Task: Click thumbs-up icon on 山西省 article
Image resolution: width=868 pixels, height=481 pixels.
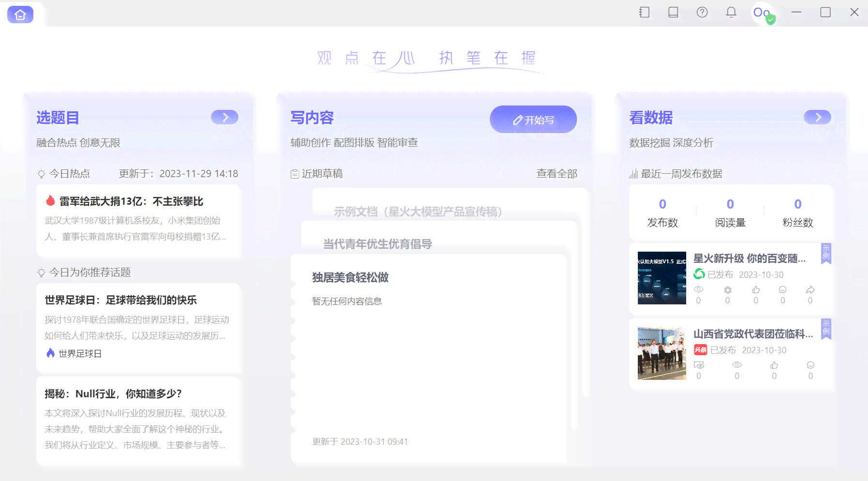Action: [x=774, y=365]
